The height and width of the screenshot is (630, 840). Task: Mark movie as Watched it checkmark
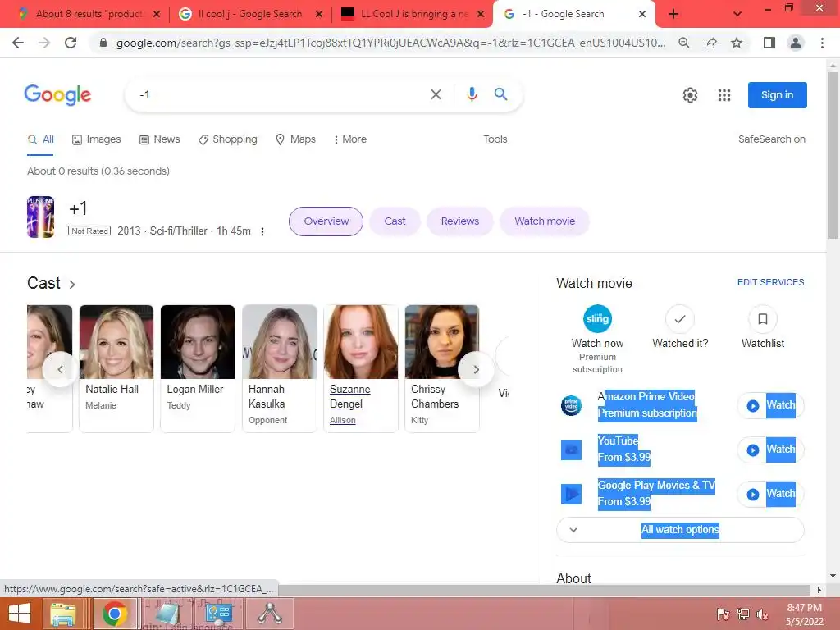point(680,319)
